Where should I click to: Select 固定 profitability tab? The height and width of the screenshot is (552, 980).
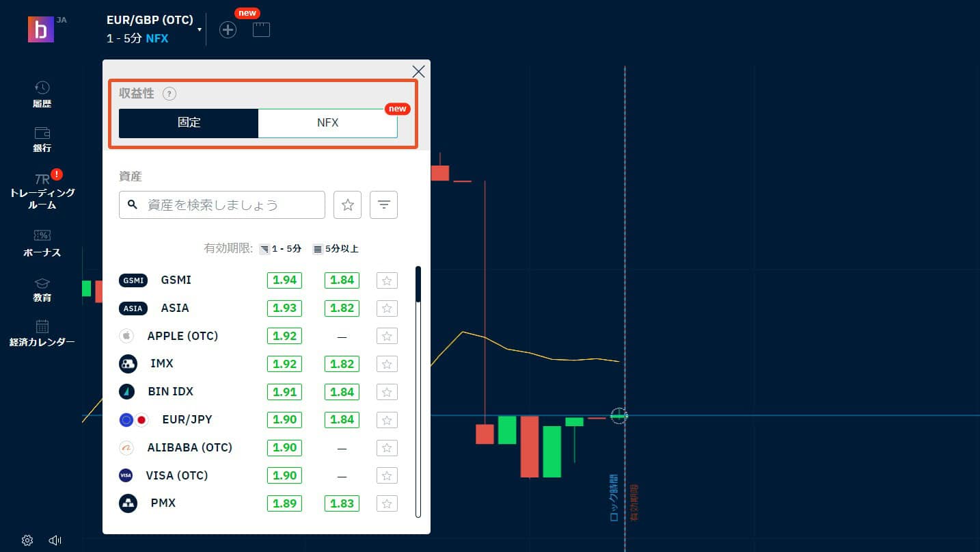(189, 123)
